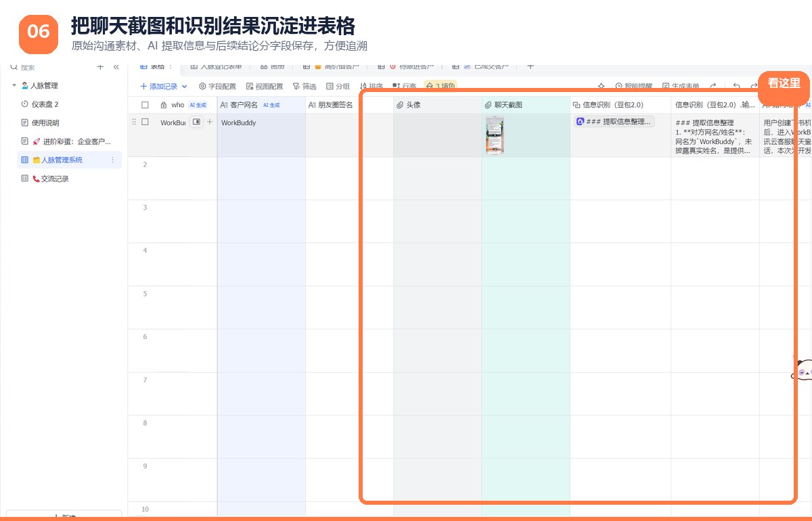Open 仪表盘 2 dashboard in sidebar
812x521 pixels.
click(45, 104)
